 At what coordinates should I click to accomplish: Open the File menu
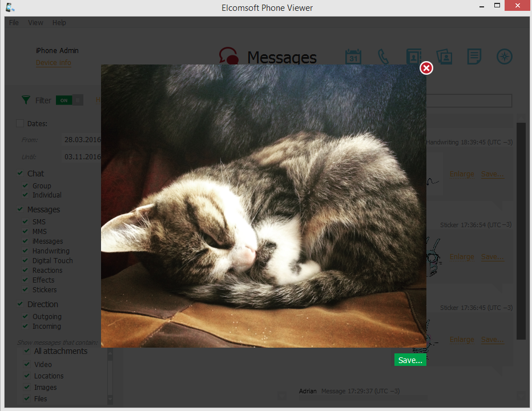click(x=14, y=23)
